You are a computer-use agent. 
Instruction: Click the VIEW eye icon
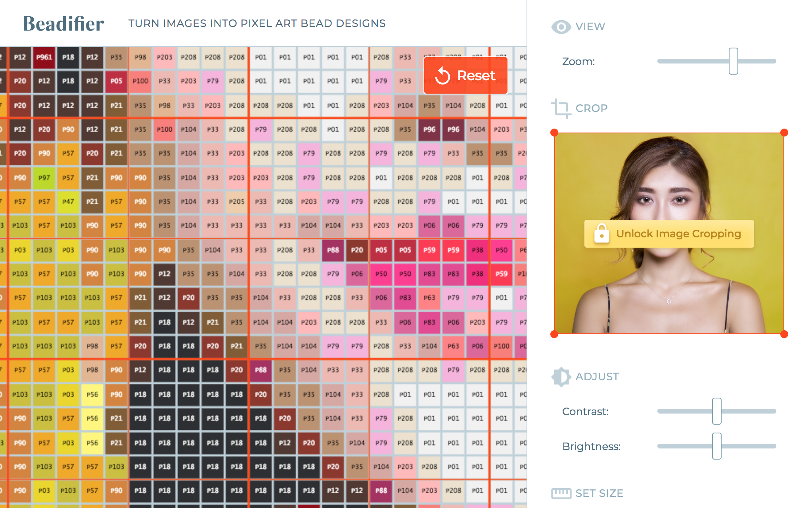[561, 27]
